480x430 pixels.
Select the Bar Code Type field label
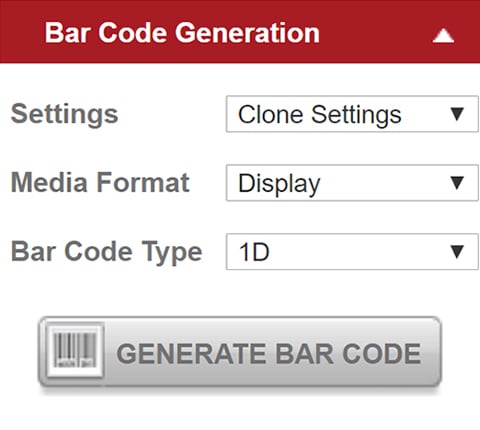(107, 252)
